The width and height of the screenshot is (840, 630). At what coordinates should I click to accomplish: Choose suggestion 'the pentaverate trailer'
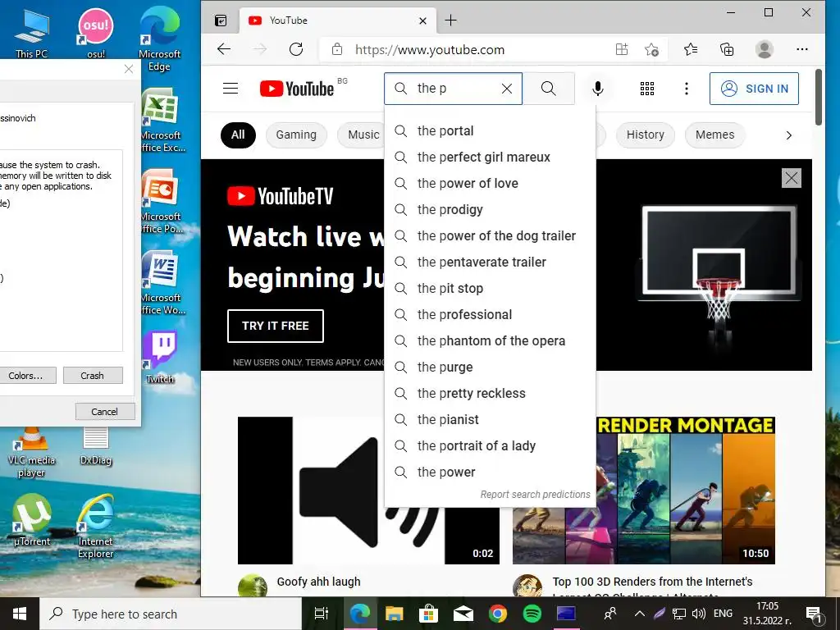(x=490, y=262)
